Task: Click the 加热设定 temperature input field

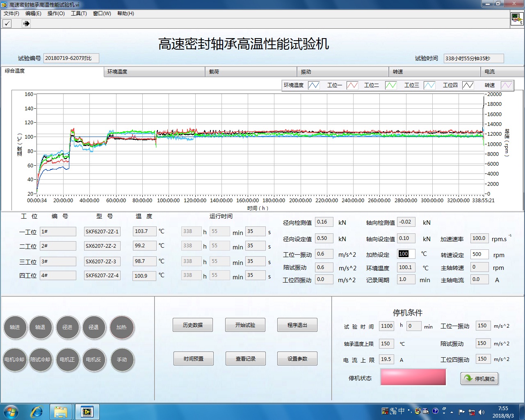Action: pyautogui.click(x=406, y=254)
